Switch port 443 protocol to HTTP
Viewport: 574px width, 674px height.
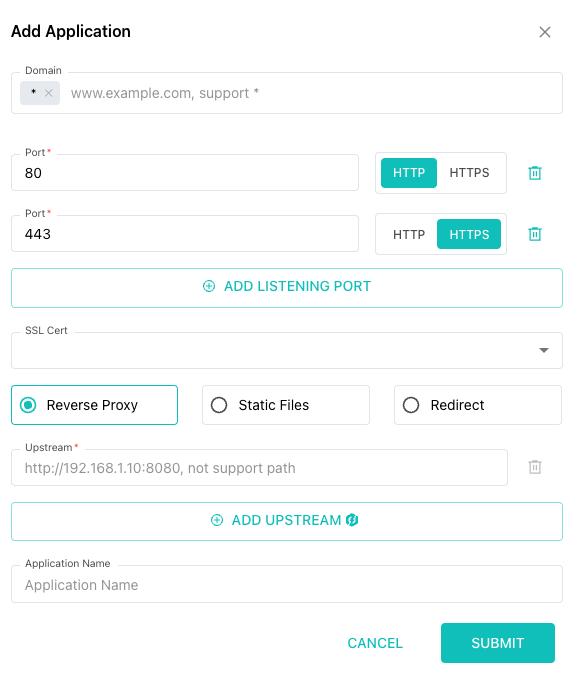click(408, 234)
